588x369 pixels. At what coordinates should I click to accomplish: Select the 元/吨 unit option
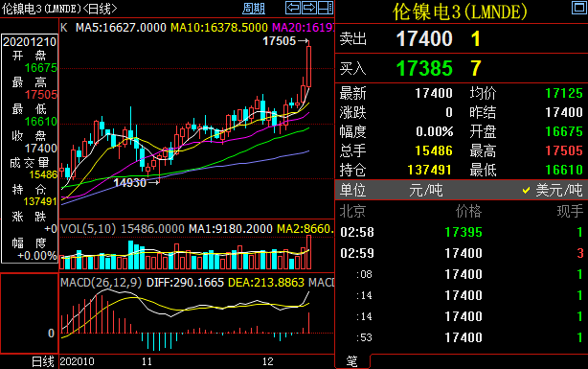pos(425,190)
